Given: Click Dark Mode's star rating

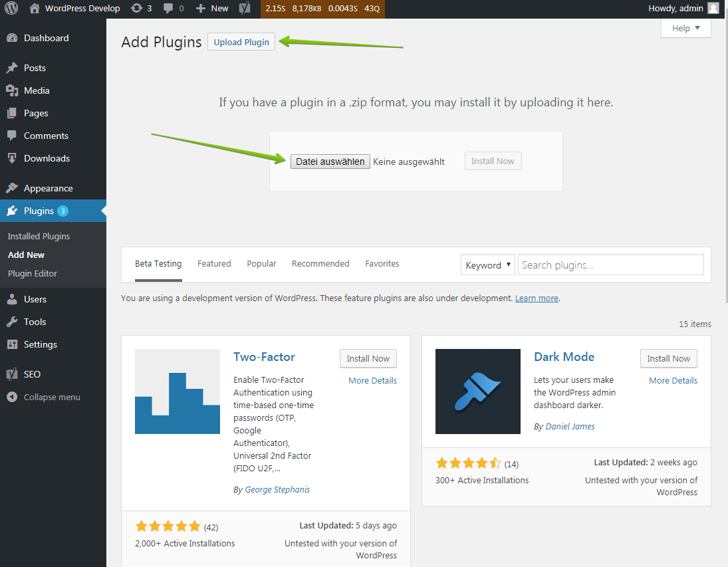Looking at the screenshot, I should (469, 463).
